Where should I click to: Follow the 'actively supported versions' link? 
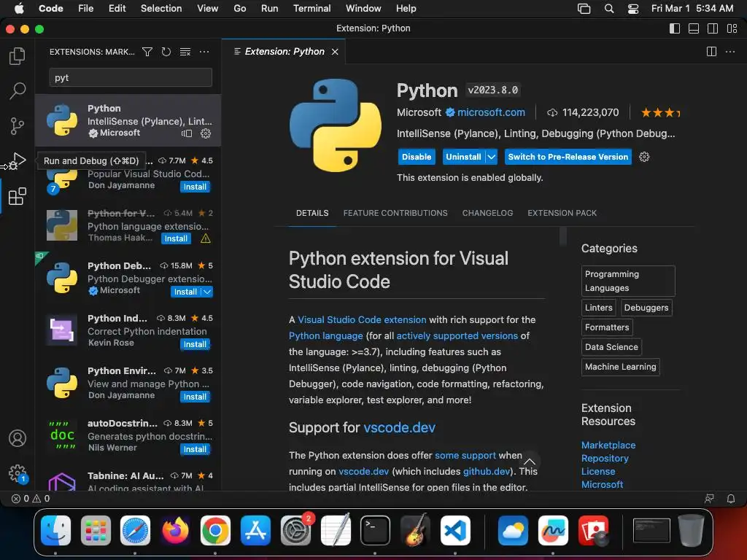457,335
